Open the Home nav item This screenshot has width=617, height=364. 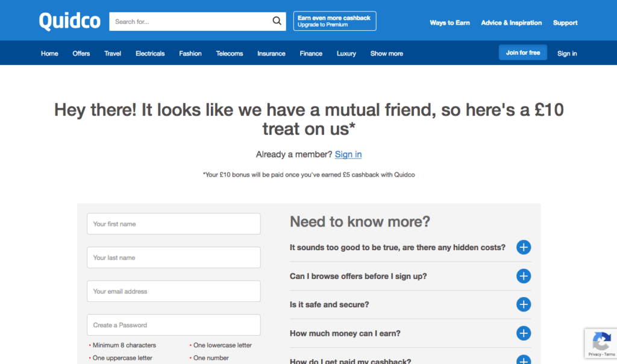tap(49, 54)
